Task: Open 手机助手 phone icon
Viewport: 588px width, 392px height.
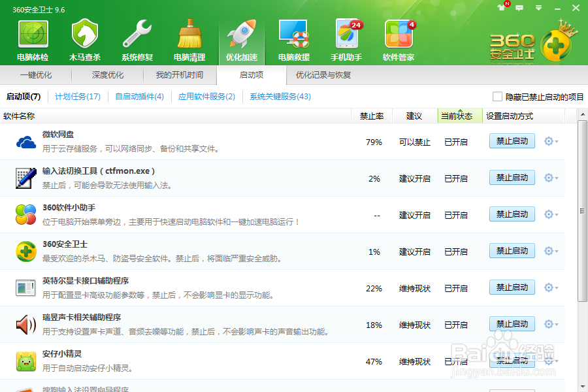Action: [x=348, y=34]
